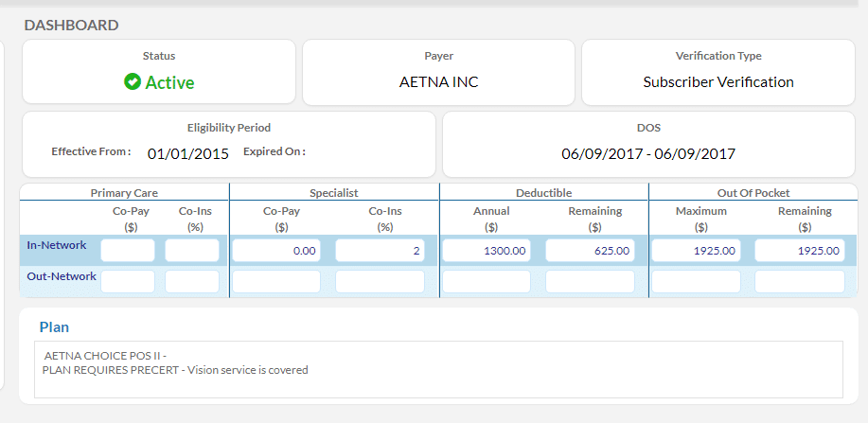Select Out-Network Out Of Pocket Maximum field
This screenshot has height=423, width=868.
point(696,281)
